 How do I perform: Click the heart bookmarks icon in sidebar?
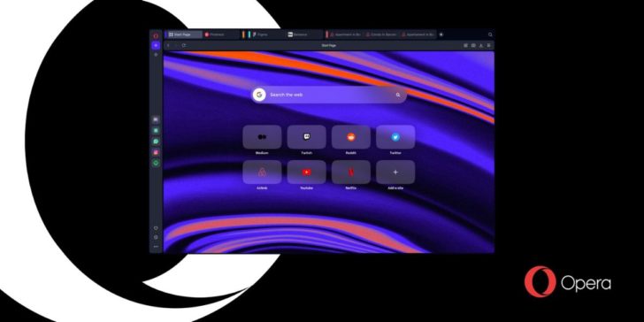[x=156, y=228]
